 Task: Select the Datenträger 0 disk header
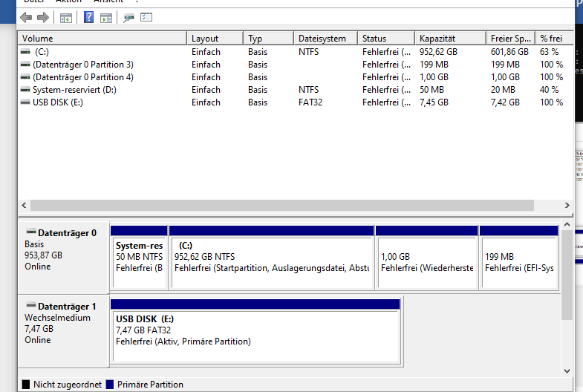63,257
